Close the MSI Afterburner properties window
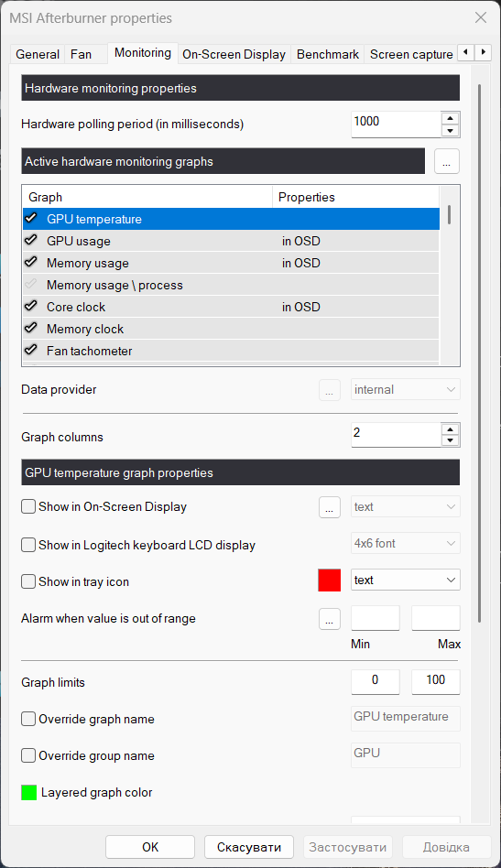The image size is (501, 868). tap(481, 17)
